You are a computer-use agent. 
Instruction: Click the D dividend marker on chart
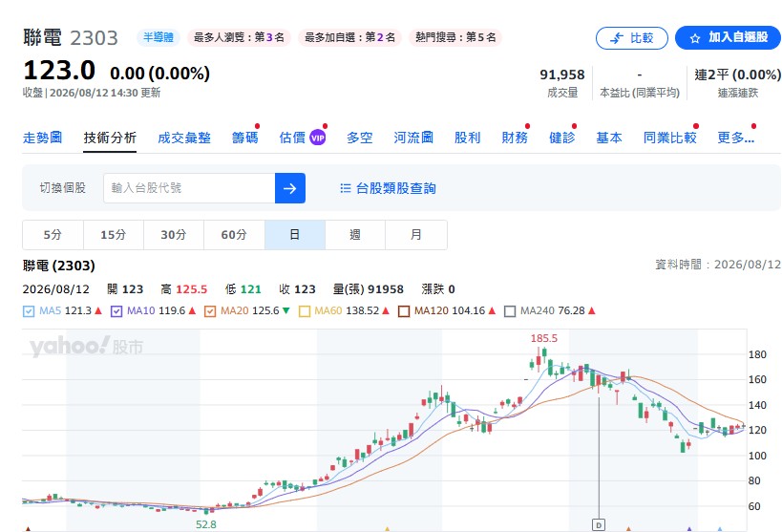tap(599, 524)
